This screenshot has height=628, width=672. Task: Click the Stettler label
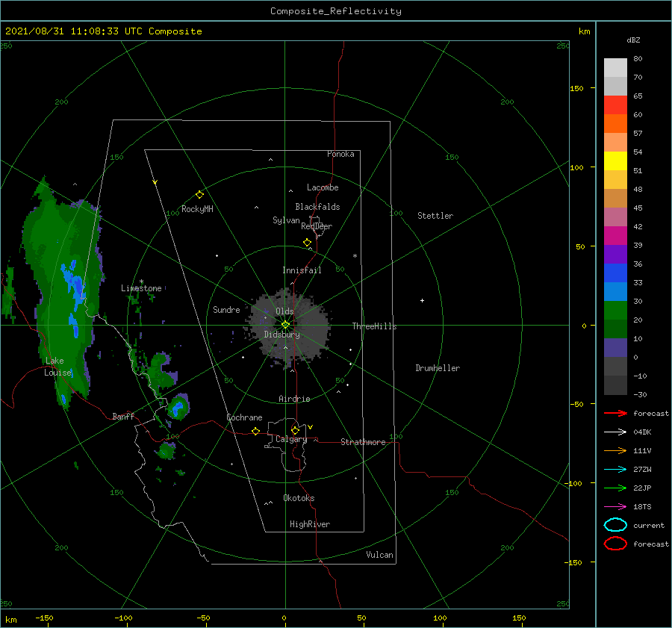point(435,216)
